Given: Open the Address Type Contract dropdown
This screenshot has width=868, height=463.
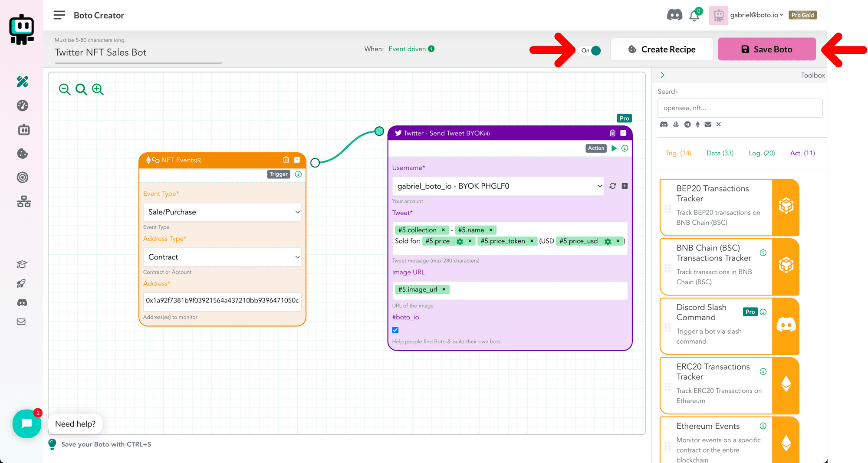Looking at the screenshot, I should [x=222, y=257].
